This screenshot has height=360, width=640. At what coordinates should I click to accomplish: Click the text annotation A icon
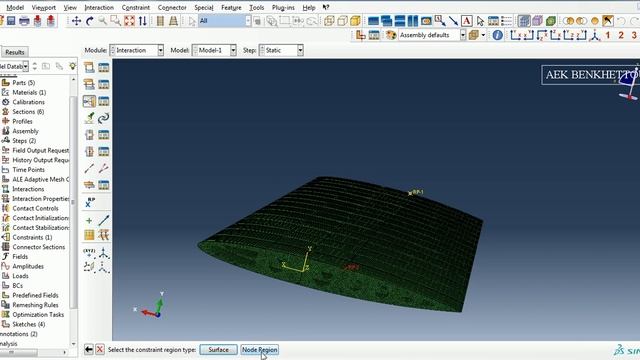click(467, 20)
